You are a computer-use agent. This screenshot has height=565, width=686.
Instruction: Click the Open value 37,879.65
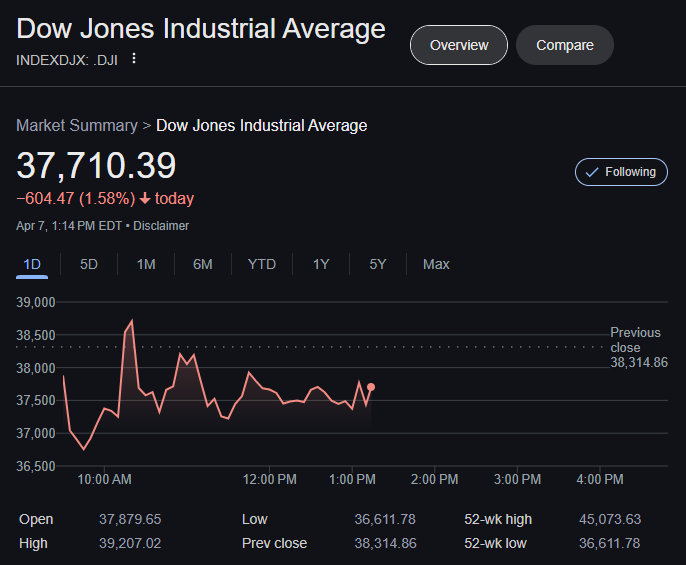tap(130, 519)
